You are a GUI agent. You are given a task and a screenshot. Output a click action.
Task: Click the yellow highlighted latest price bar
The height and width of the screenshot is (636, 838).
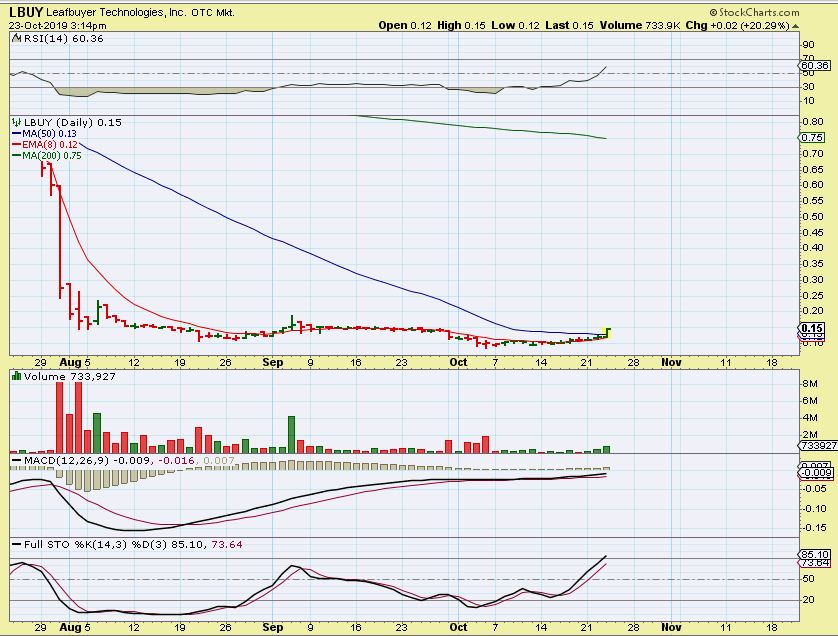(x=608, y=332)
